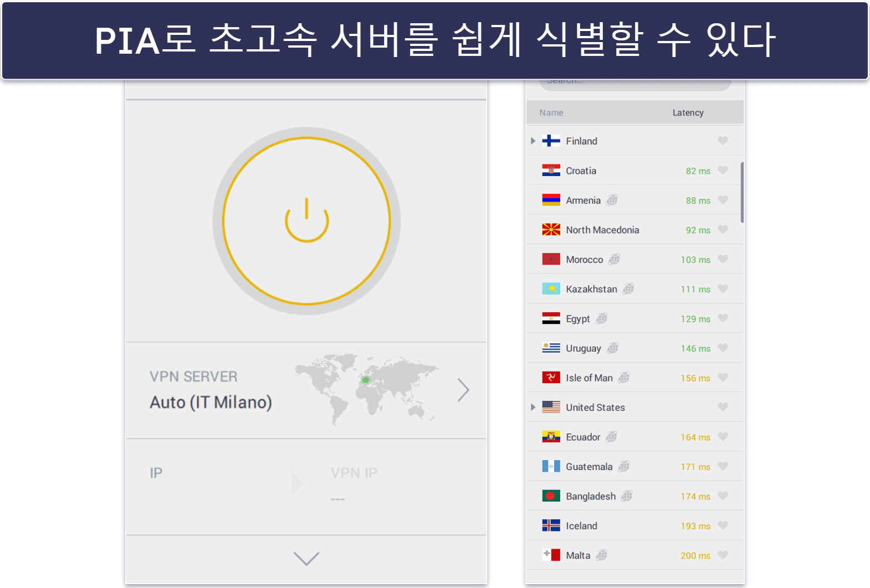Viewport: 870px width, 588px height.
Task: Click the 111 ms latency value
Action: click(695, 290)
